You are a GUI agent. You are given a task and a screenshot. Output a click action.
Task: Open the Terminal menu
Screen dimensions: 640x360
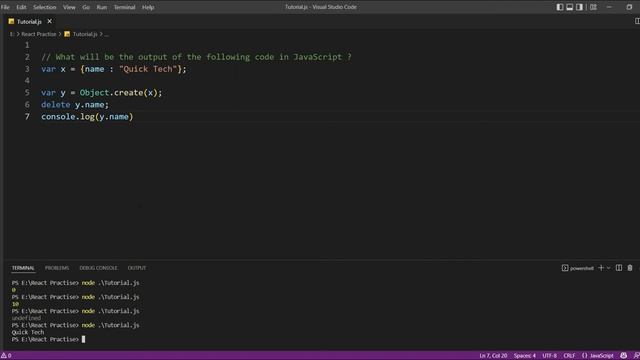[x=124, y=7]
